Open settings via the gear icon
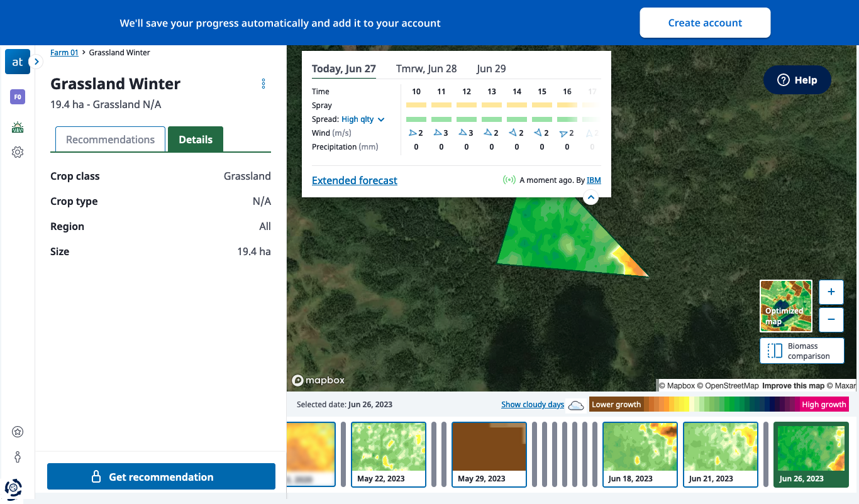The width and height of the screenshot is (859, 504). tap(18, 152)
